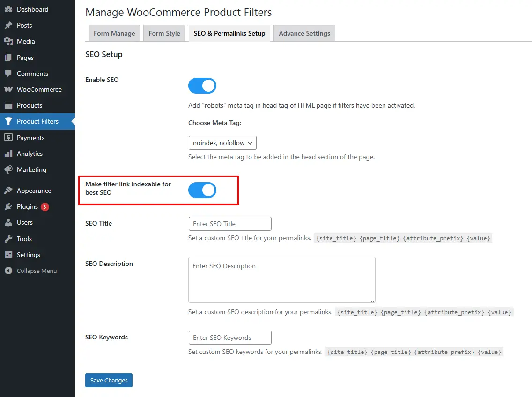Click the SEO Description text area
The width and height of the screenshot is (532, 397).
click(282, 280)
